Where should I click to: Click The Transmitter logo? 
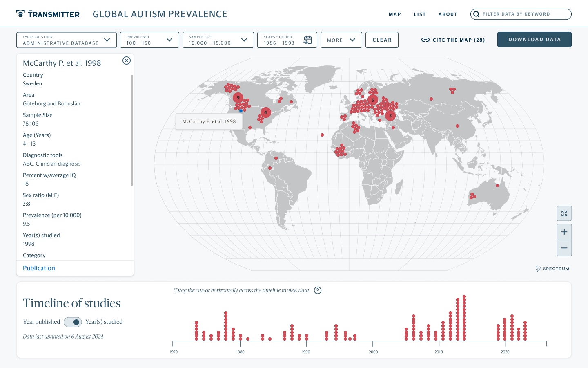(x=48, y=14)
